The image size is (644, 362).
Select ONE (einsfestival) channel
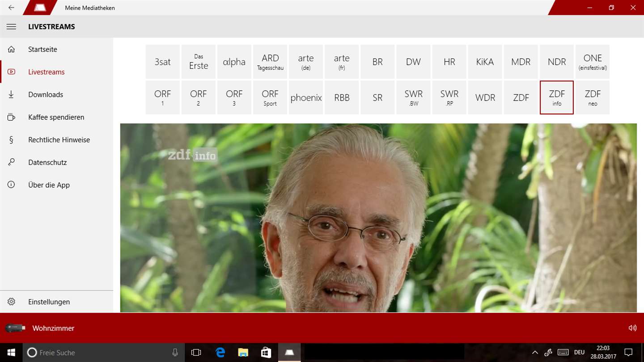(593, 62)
